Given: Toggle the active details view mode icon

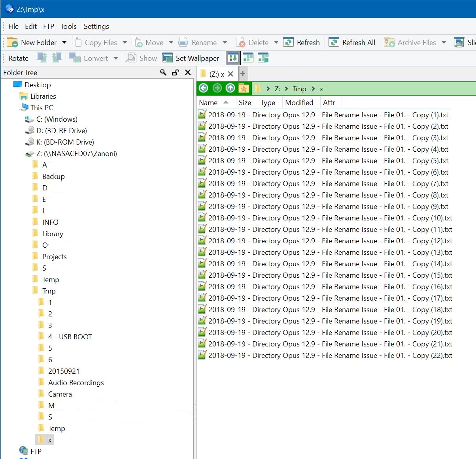Looking at the screenshot, I should tap(233, 58).
